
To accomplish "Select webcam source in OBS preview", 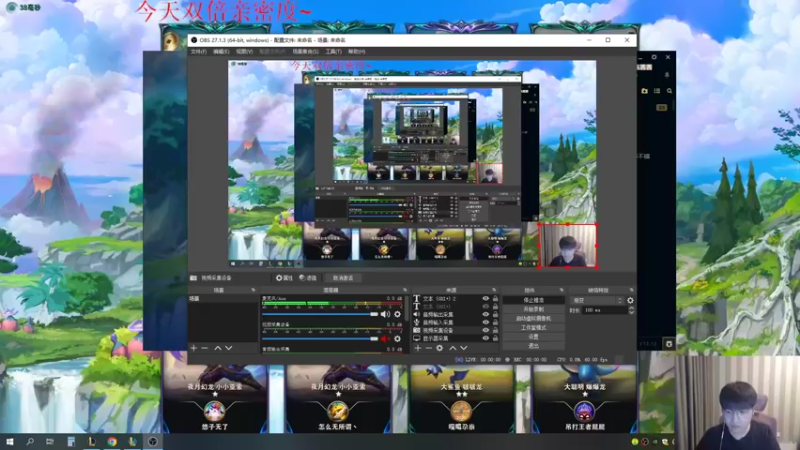I will pyautogui.click(x=568, y=245).
